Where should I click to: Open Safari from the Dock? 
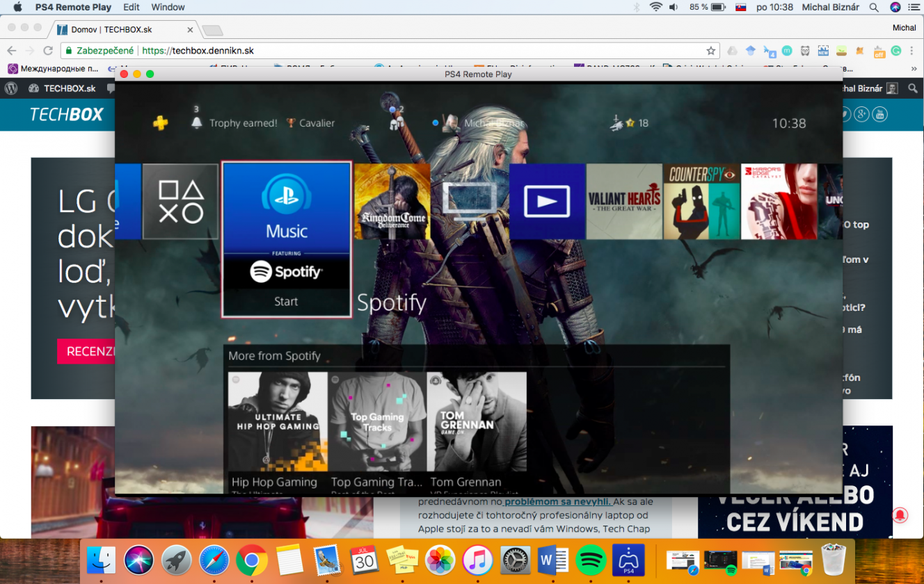[x=214, y=560]
